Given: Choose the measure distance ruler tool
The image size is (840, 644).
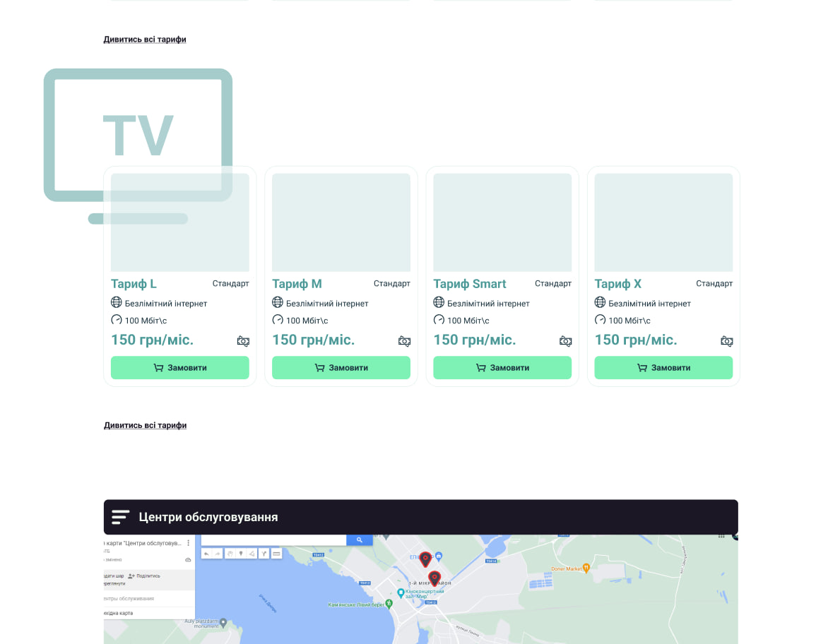Looking at the screenshot, I should coord(276,554).
